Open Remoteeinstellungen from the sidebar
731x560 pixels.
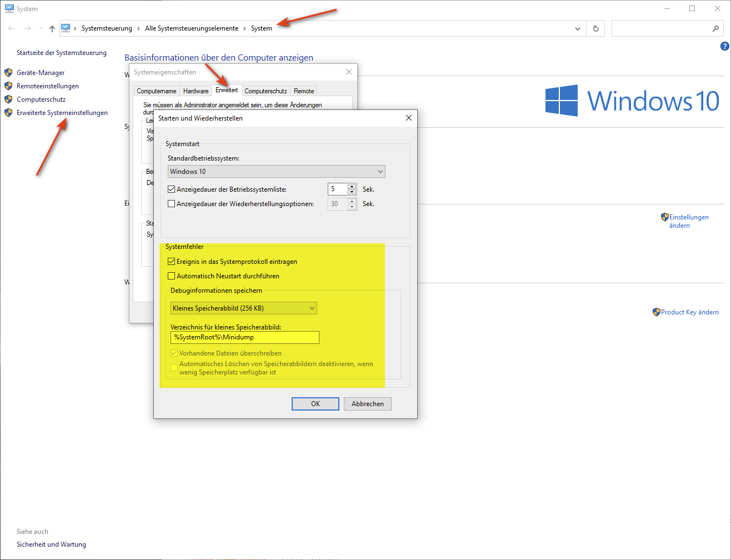48,86
